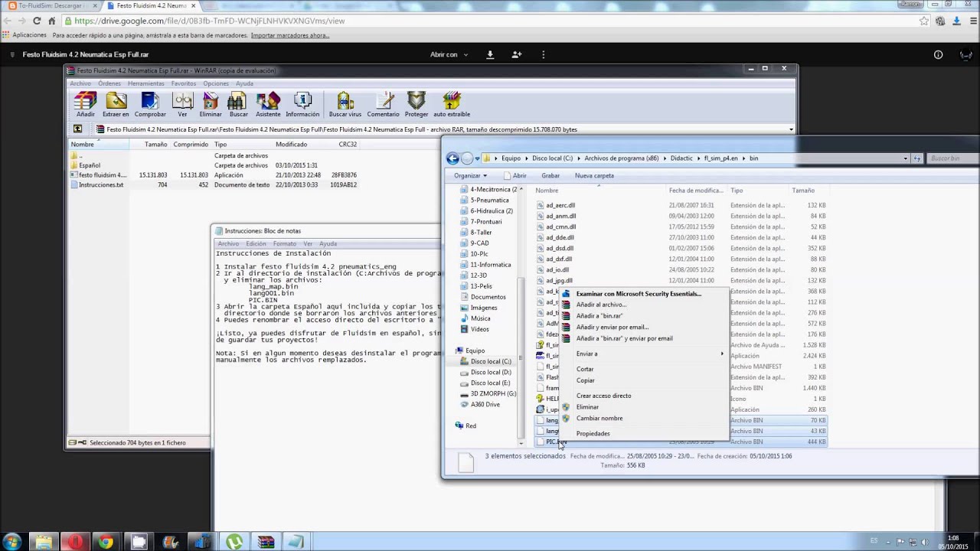Open WinRAR Opciones menu
Image resolution: width=980 pixels, height=551 pixels.
(x=216, y=83)
